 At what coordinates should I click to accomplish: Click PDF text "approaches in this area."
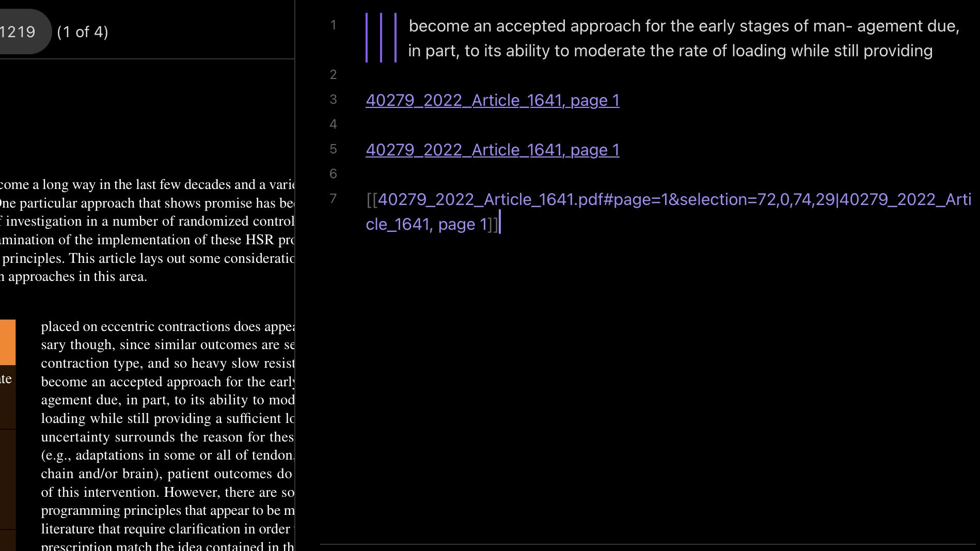pos(77,277)
